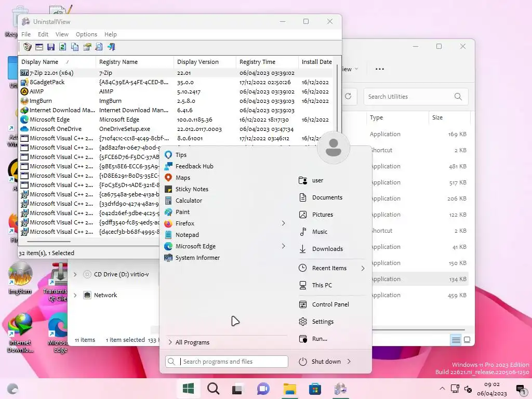
Task: Open the File menu in UninstallView
Action: [26, 34]
